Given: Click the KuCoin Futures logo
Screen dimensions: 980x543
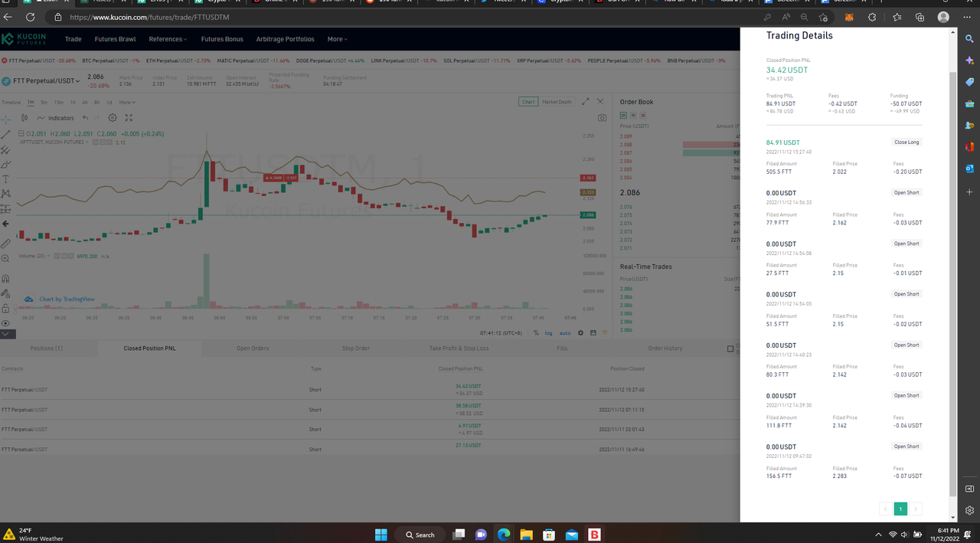Looking at the screenshot, I should (x=24, y=39).
